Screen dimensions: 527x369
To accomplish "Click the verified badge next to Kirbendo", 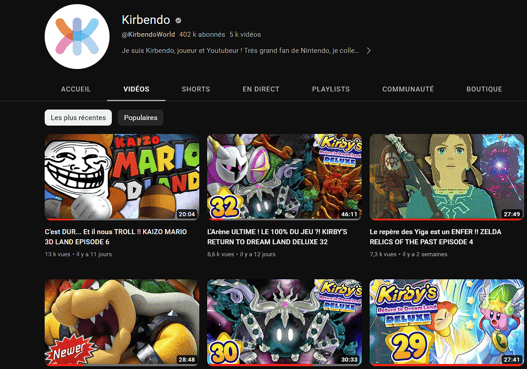I will tap(178, 20).
